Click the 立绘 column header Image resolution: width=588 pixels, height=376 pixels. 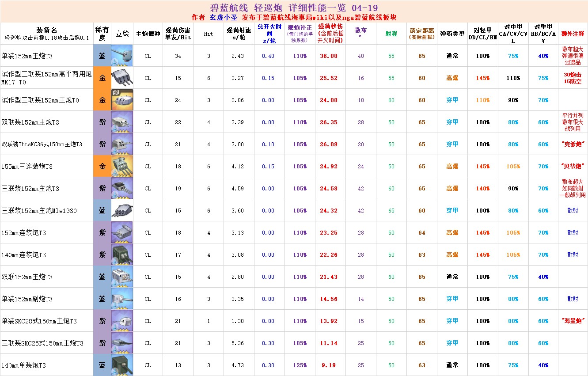[x=122, y=34]
